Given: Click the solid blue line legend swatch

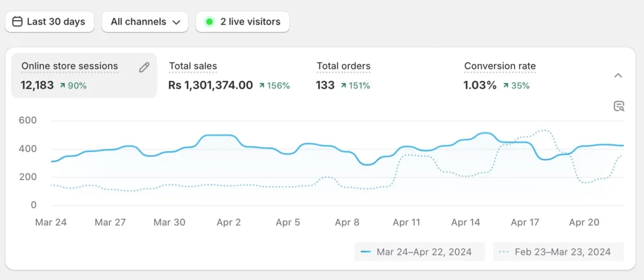Looking at the screenshot, I should click(x=365, y=252).
